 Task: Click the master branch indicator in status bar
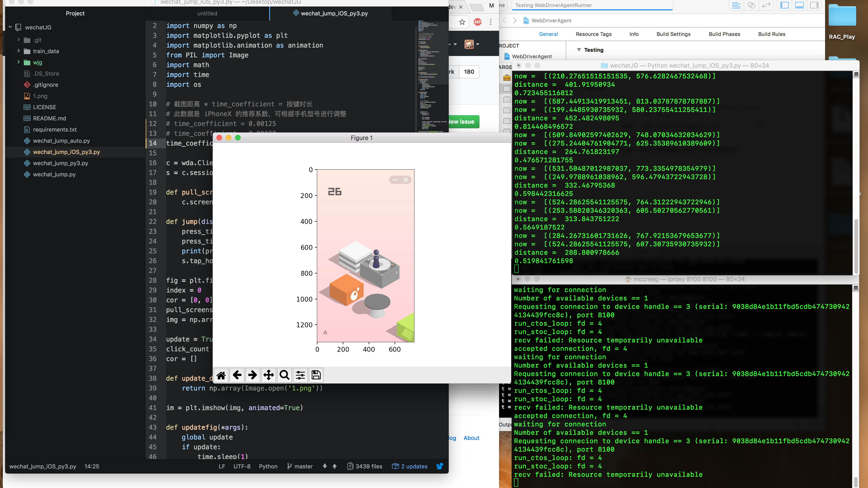click(300, 466)
